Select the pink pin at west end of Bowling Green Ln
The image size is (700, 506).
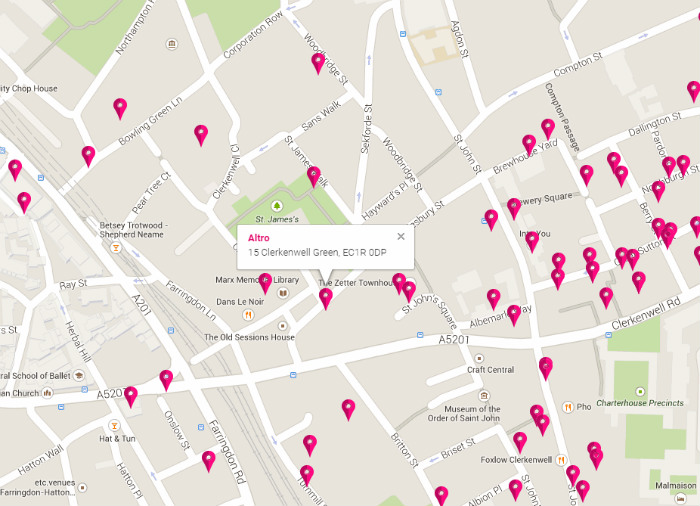pos(88,156)
